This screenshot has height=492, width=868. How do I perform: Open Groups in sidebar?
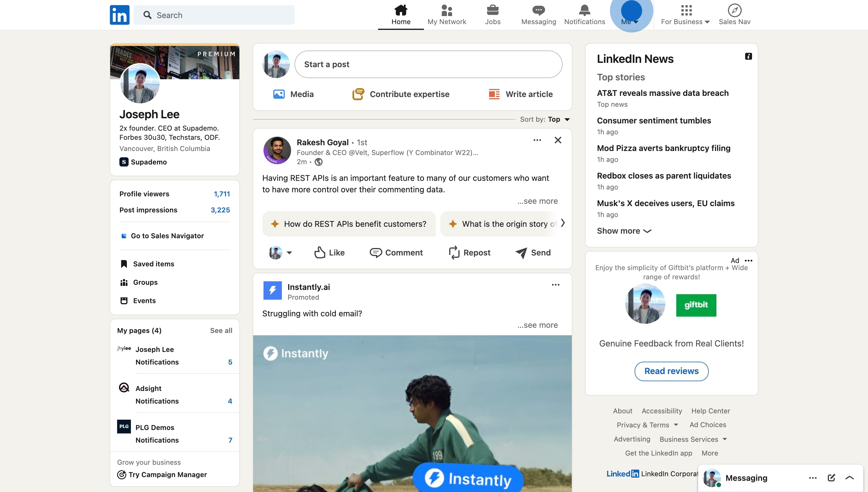(139, 282)
